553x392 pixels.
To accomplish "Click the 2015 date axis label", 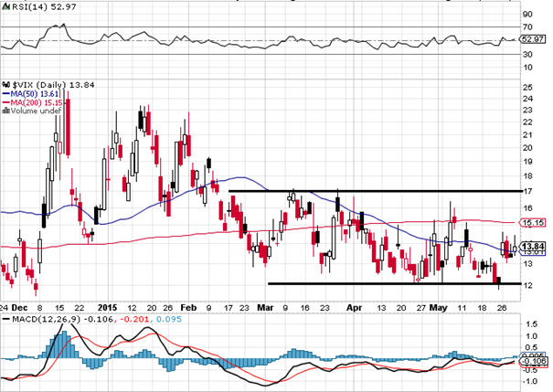I will pos(107,308).
